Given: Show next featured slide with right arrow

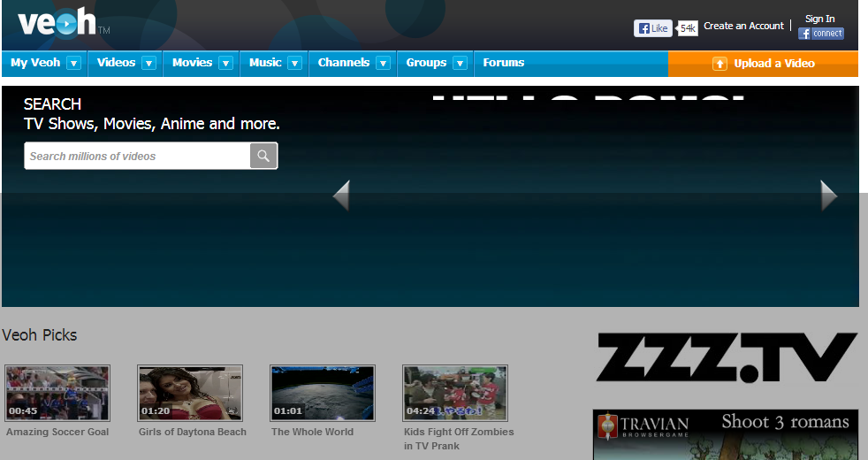Looking at the screenshot, I should pos(828,195).
